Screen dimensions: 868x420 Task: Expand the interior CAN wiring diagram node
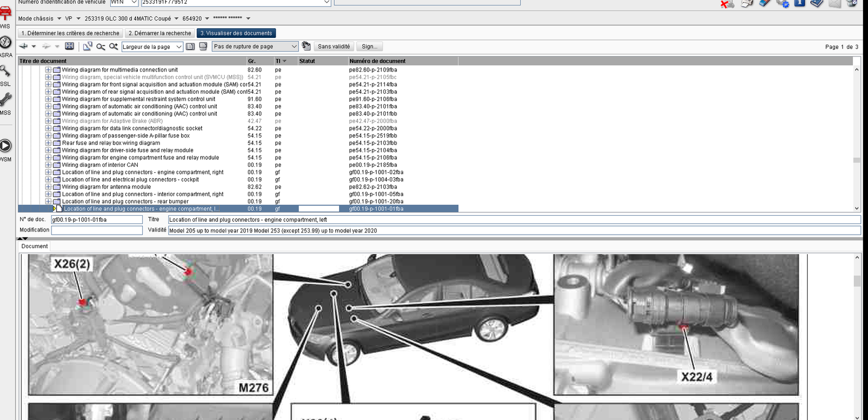pos(48,165)
